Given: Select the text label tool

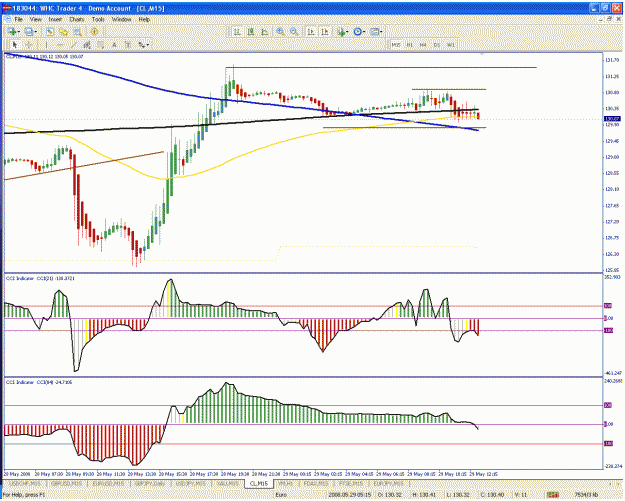Looking at the screenshot, I should pos(128,45).
